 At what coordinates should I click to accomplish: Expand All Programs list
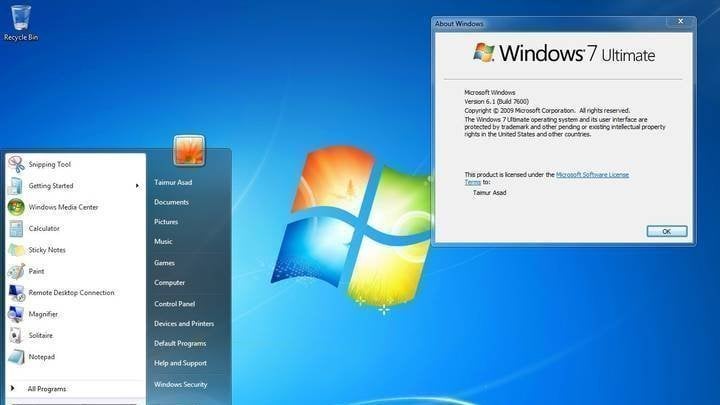click(46, 388)
